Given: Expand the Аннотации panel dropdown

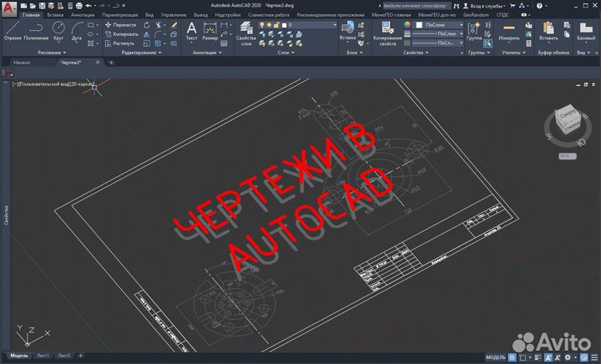Looking at the screenshot, I should (207, 53).
